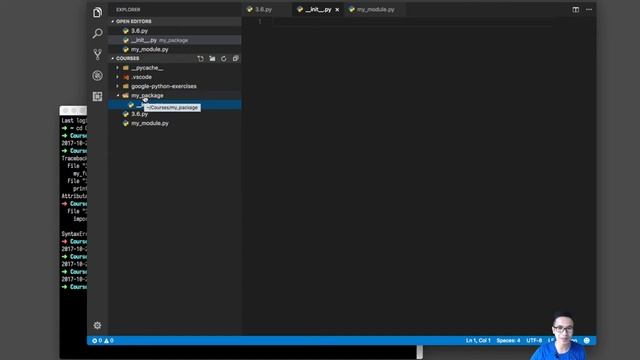Open the Source Control view
Image resolution: width=640 pixels, height=360 pixels.
[x=97, y=54]
